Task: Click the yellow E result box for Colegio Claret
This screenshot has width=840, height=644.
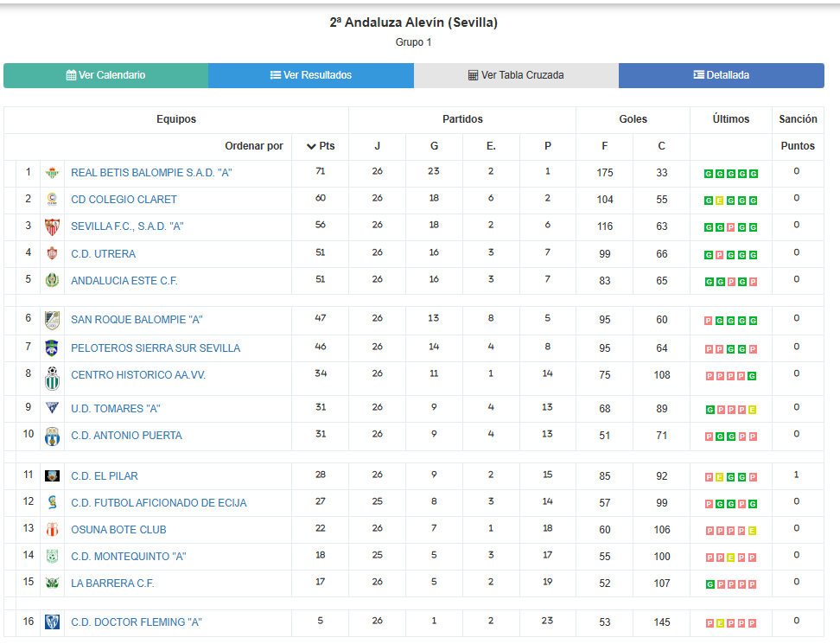Action: point(720,201)
